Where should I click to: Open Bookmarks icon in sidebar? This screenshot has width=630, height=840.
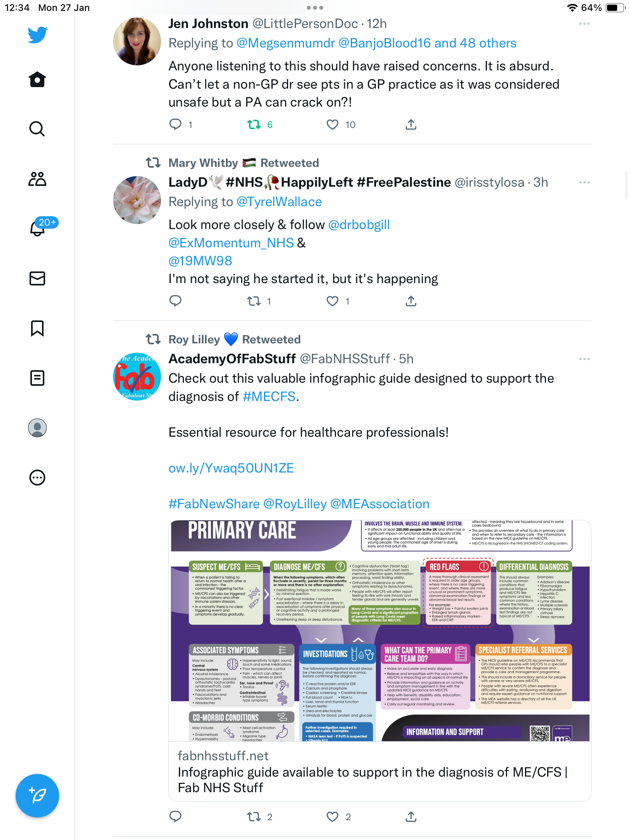pos(37,328)
